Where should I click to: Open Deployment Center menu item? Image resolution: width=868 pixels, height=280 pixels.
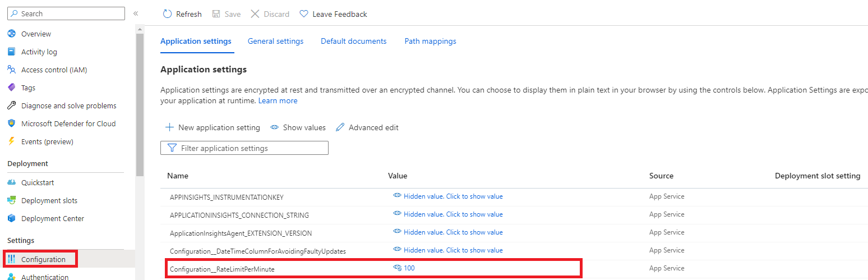coord(53,218)
